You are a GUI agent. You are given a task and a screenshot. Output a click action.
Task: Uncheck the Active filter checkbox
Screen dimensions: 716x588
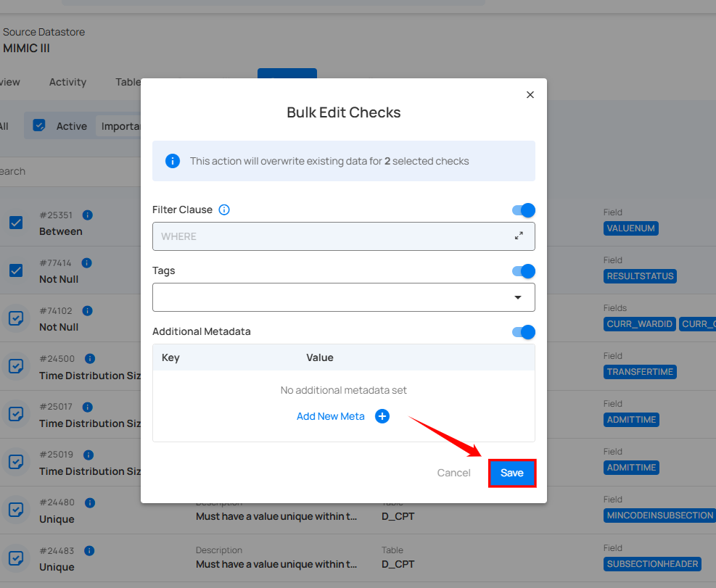[39, 125]
